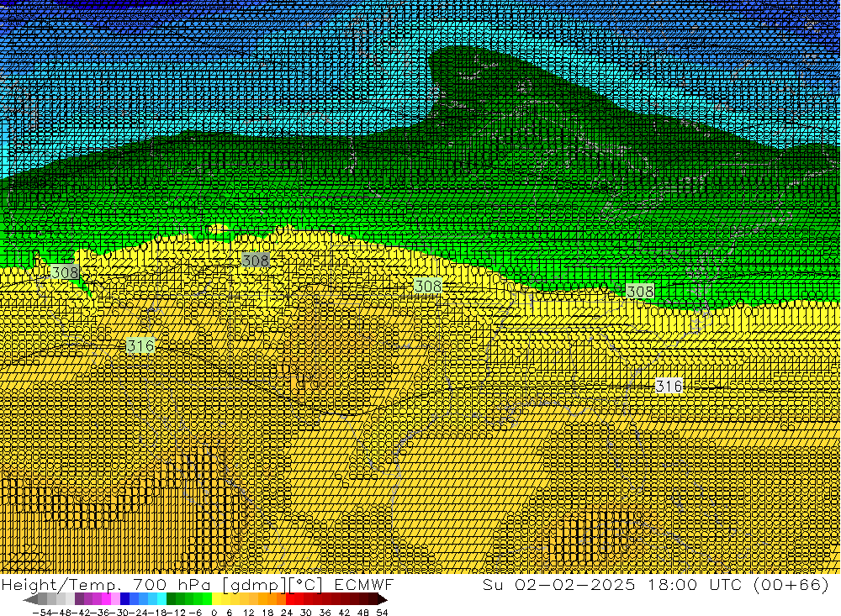Click the legend value '12'
Viewport: 841px width, 616px height.
(x=248, y=613)
